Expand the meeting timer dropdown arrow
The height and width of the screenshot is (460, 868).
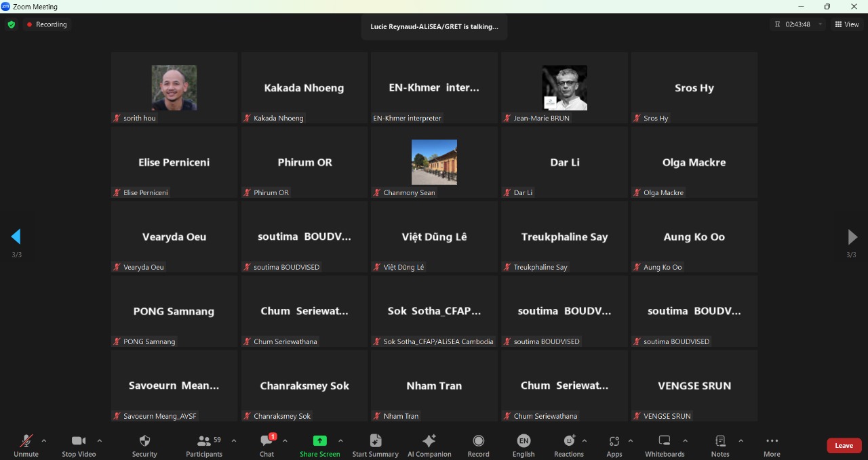[x=821, y=24]
